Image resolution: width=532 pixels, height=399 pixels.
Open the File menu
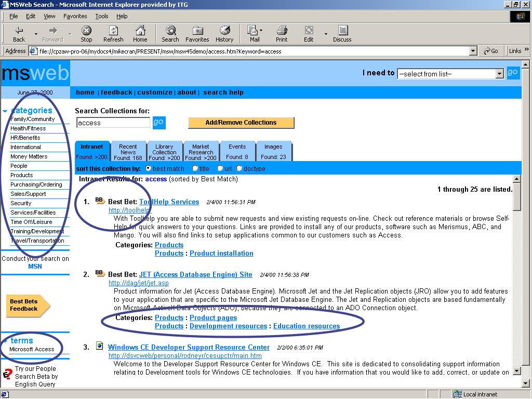(x=14, y=16)
